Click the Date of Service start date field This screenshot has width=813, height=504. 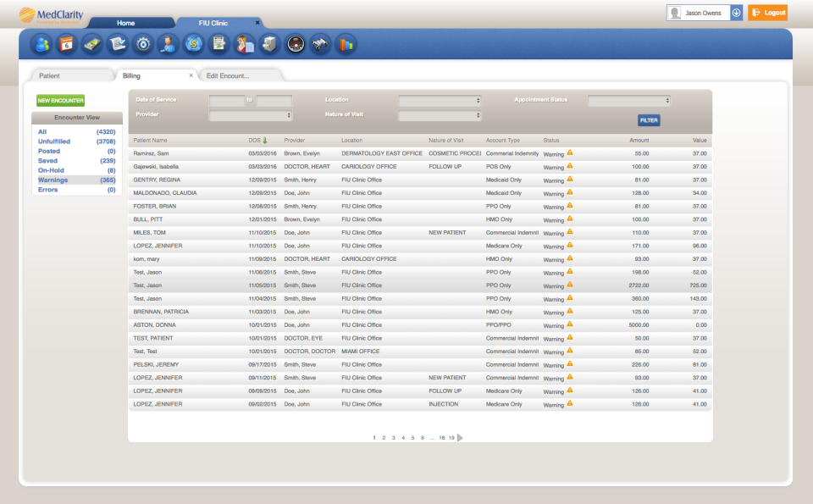(x=229, y=99)
